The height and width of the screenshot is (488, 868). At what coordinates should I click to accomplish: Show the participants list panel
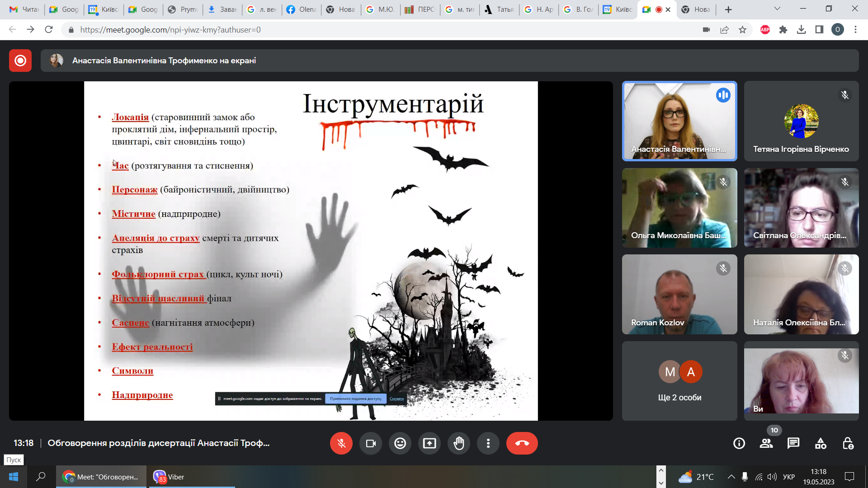click(766, 443)
